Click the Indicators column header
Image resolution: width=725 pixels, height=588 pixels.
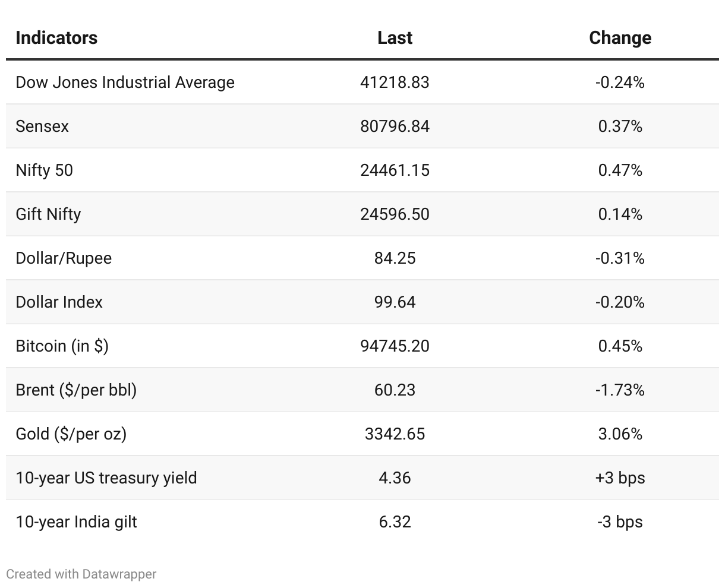coord(56,38)
